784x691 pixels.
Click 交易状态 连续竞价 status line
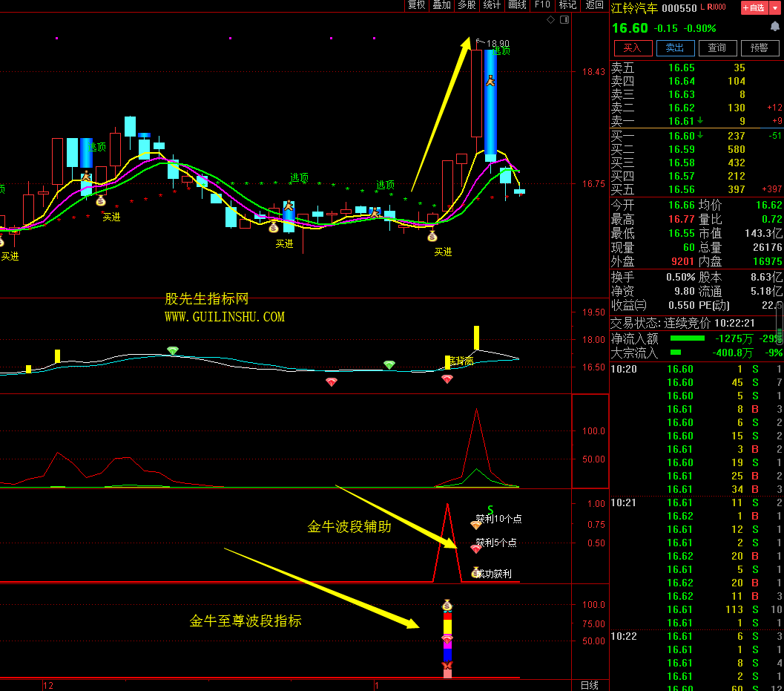[682, 324]
